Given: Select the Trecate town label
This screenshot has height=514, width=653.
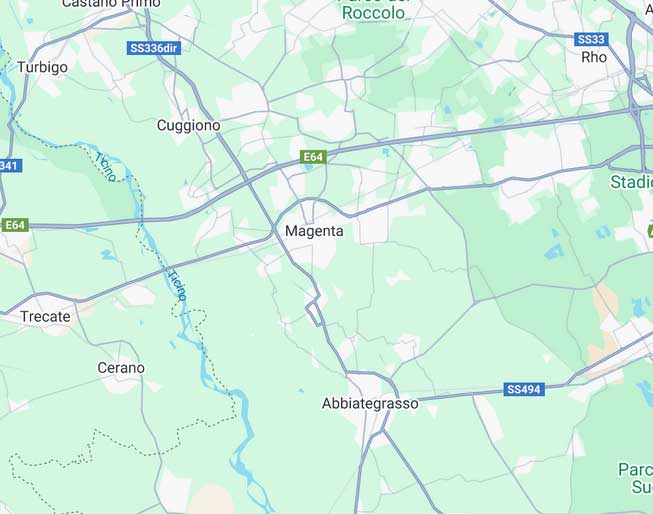Looking at the screenshot, I should coord(45,317).
